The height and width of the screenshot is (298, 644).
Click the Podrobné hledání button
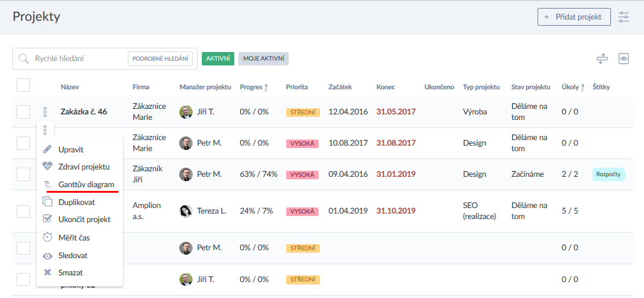(x=160, y=59)
